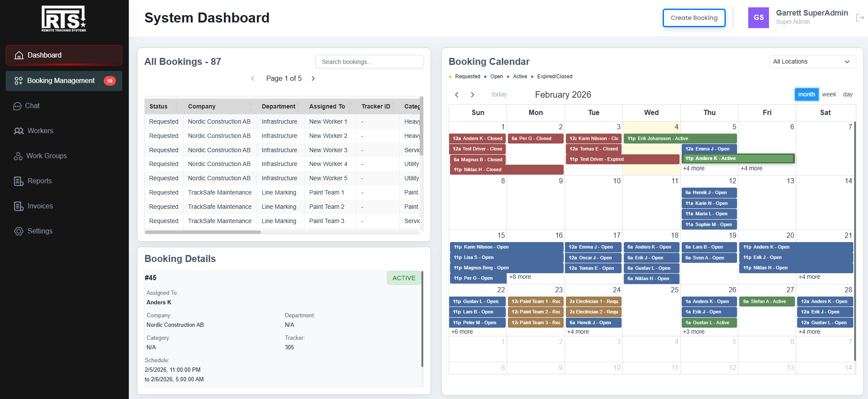Click the Create Booking button
This screenshot has width=868, height=399.
pyautogui.click(x=694, y=18)
